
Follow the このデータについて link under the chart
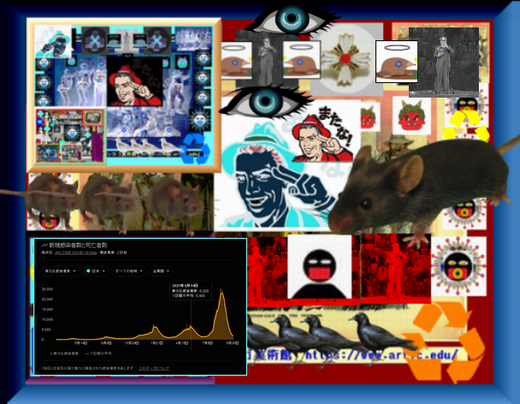click(154, 368)
